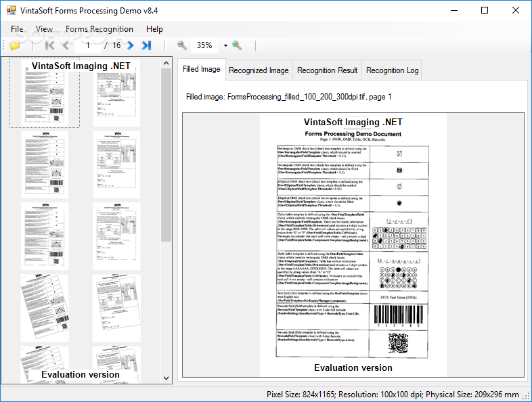532x402 pixels.
Task: Select the page 1 thumbnail
Action: coord(45,93)
